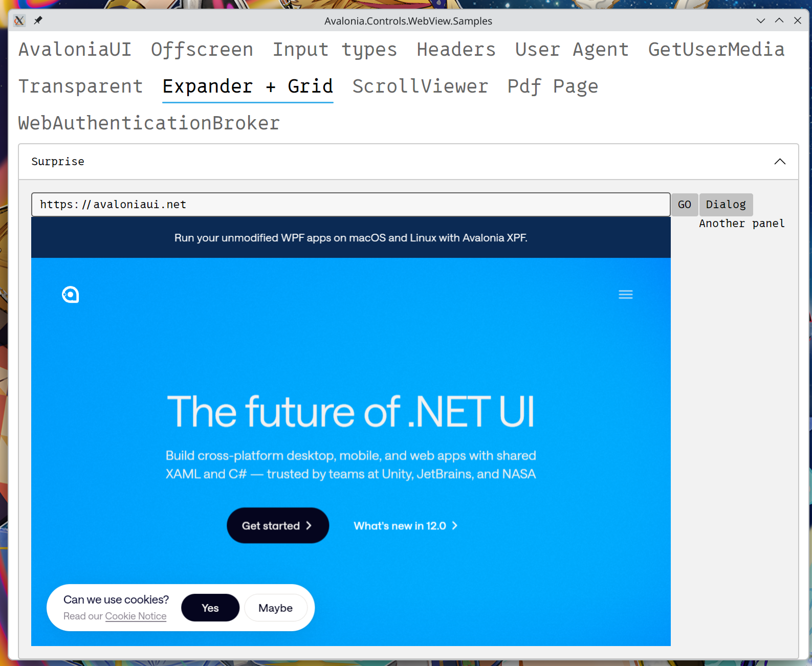Switch to the AvaloniaUI tab
Image resolution: width=812 pixels, height=666 pixels.
click(x=75, y=50)
